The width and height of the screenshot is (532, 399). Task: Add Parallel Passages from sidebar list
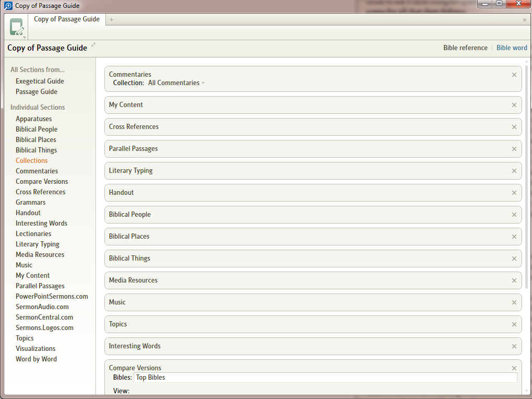pos(40,286)
